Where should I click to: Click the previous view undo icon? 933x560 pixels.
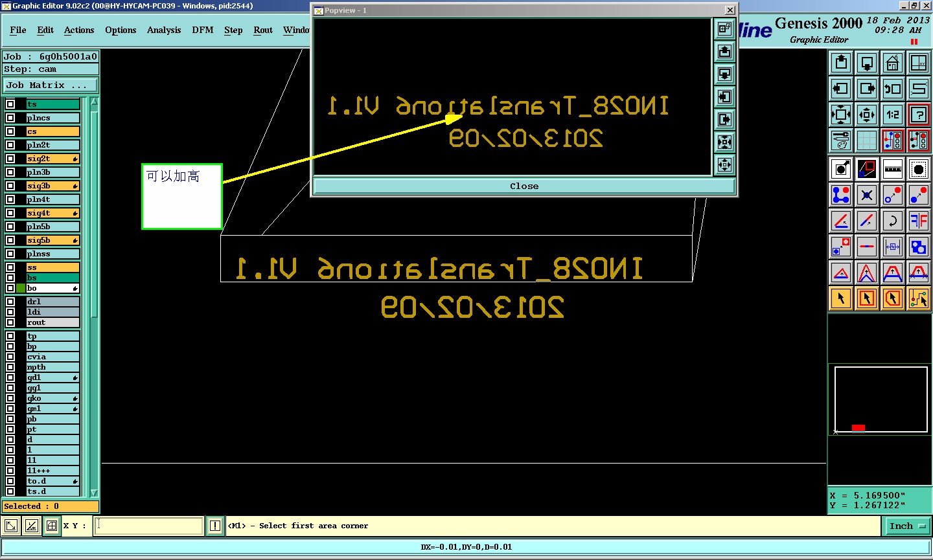coord(893,89)
